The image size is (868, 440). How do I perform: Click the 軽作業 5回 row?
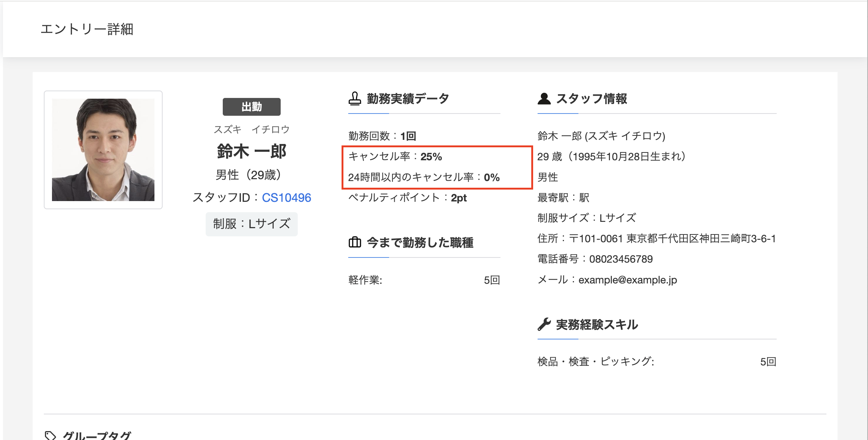[x=424, y=280]
